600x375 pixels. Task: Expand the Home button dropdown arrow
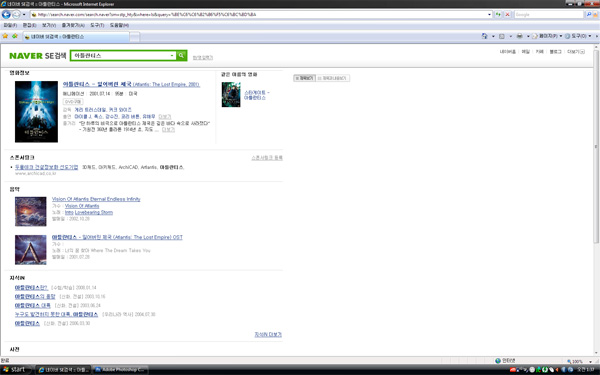[x=493, y=36]
